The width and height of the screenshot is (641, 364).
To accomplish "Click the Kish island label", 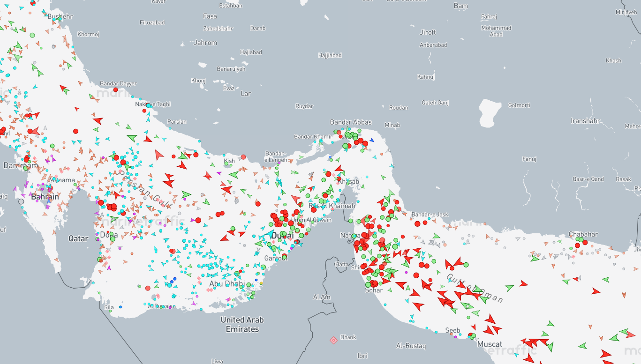I will point(229,161).
